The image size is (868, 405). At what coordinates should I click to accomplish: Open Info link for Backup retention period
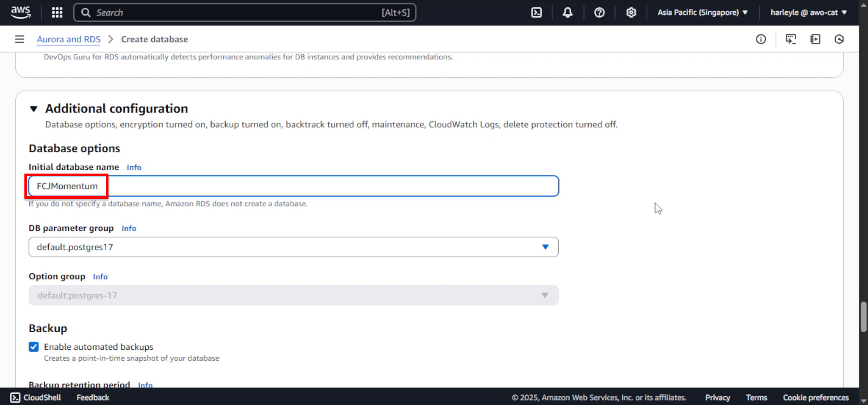click(x=145, y=385)
